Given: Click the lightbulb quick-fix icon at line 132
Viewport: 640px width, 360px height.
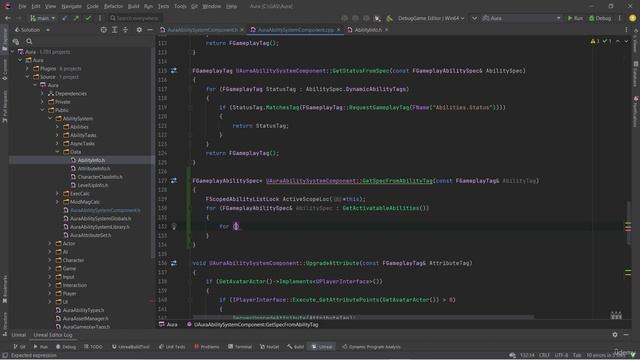Looking at the screenshot, I should click(x=174, y=227).
